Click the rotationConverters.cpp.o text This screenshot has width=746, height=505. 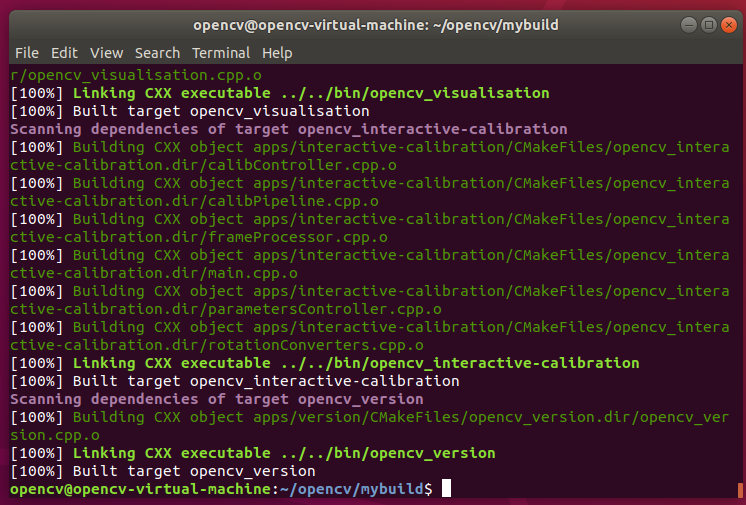(316, 345)
